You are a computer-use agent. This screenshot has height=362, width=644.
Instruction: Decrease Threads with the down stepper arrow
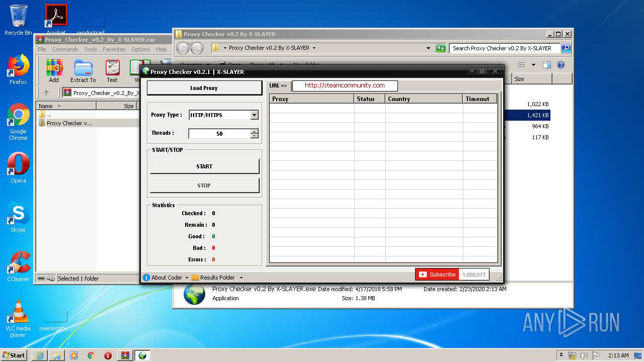(x=254, y=136)
